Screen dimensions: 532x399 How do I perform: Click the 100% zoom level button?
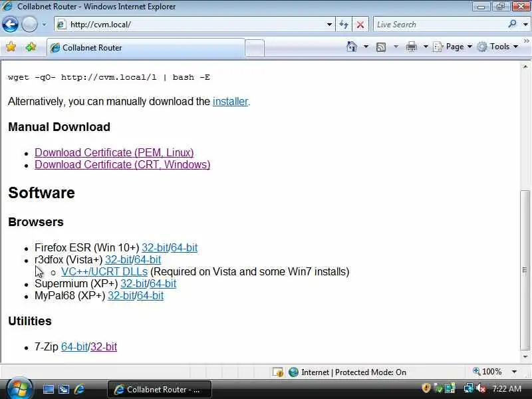[x=487, y=372]
